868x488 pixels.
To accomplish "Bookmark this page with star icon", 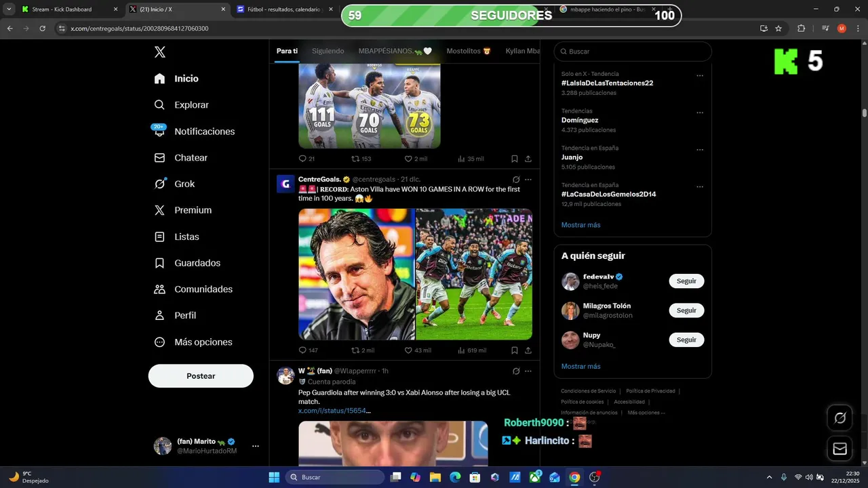I will pos(778,28).
